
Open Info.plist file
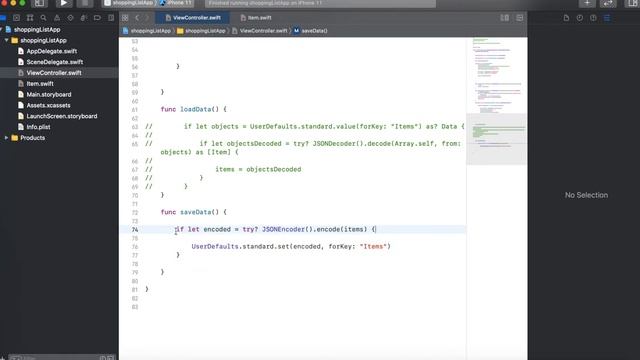pyautogui.click(x=38, y=127)
